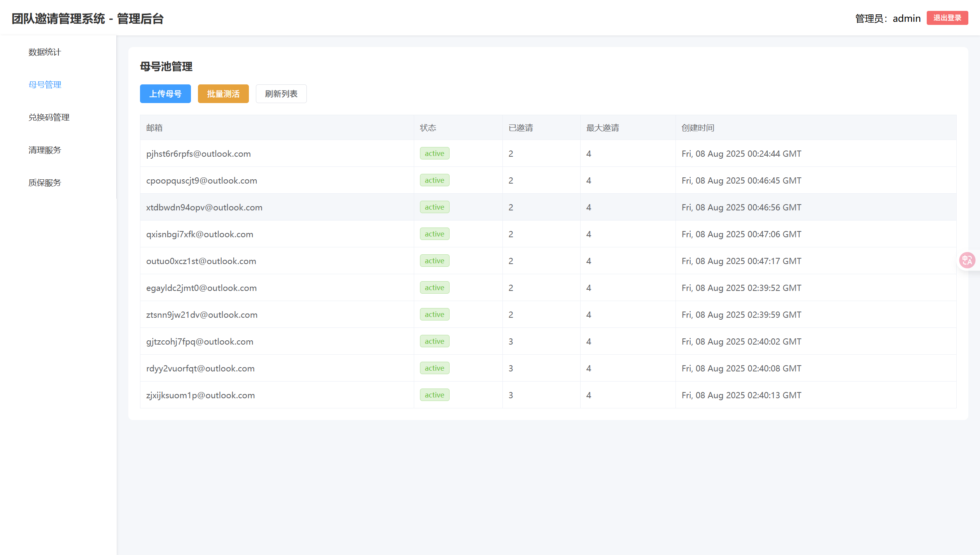This screenshot has width=980, height=555.
Task: Select email pjhst6r6rpfs@outlook.com row
Action: (198, 154)
